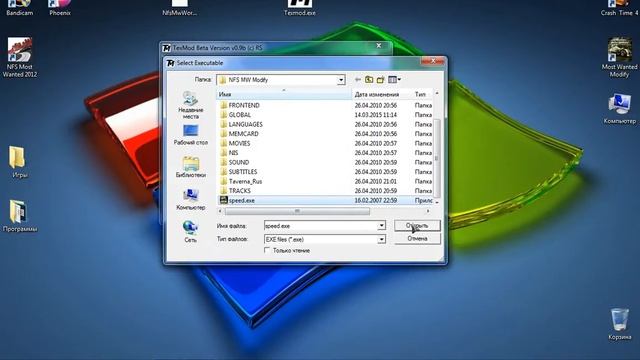Select the speed.exe file
Image resolution: width=640 pixels, height=360 pixels.
242,200
